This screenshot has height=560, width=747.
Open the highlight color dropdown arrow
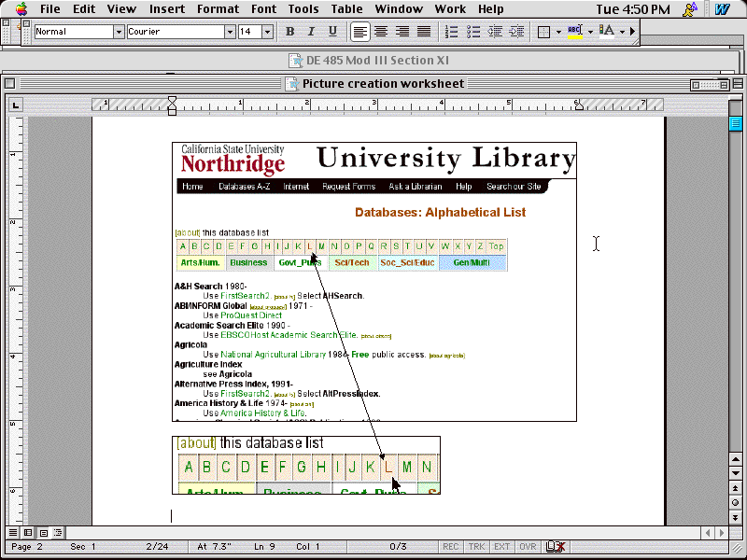(591, 32)
